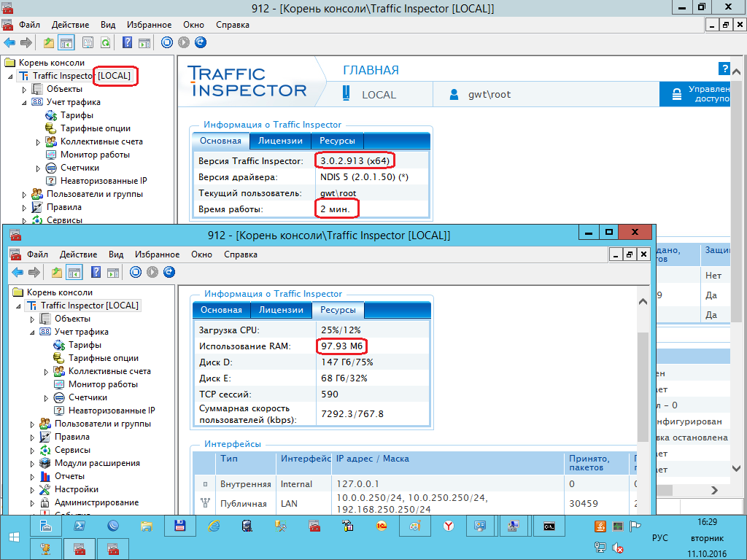
Task: Switch to Ресурсы tab in the back window
Action: [337, 141]
